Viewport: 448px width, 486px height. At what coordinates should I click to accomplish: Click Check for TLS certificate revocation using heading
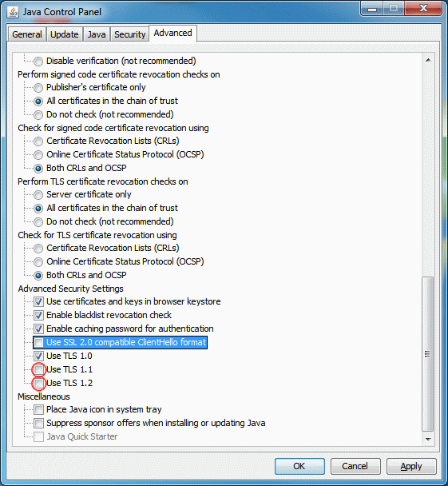click(x=97, y=235)
